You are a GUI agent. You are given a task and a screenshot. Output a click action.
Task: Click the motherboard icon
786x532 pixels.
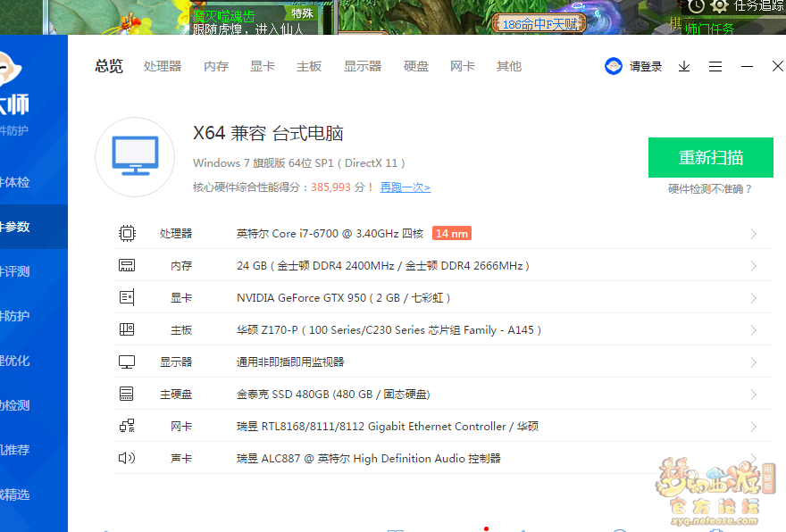127,329
